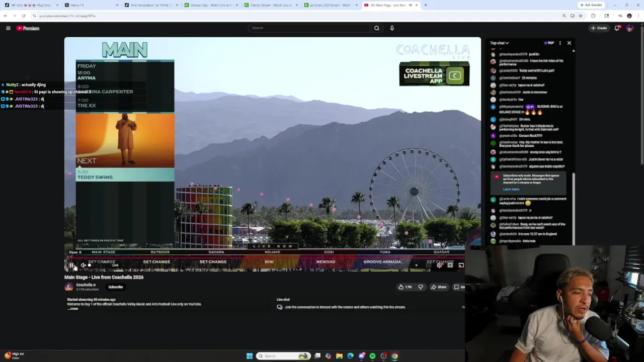The width and height of the screenshot is (644, 362).
Task: Click the 'Started streaming 85 minutes ago' text
Action: tap(92, 300)
